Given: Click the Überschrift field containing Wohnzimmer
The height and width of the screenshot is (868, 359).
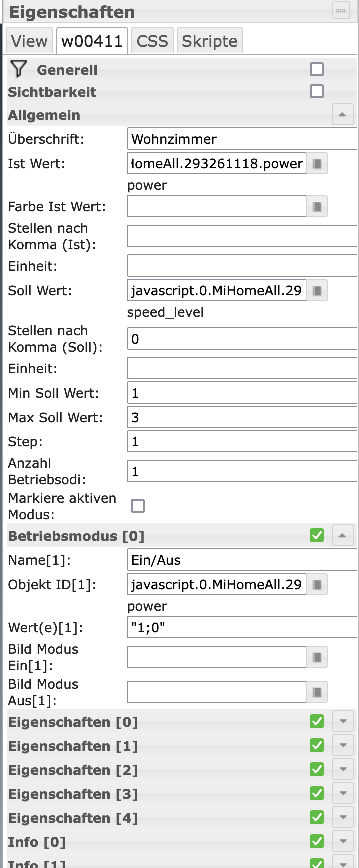Looking at the screenshot, I should 242,139.
